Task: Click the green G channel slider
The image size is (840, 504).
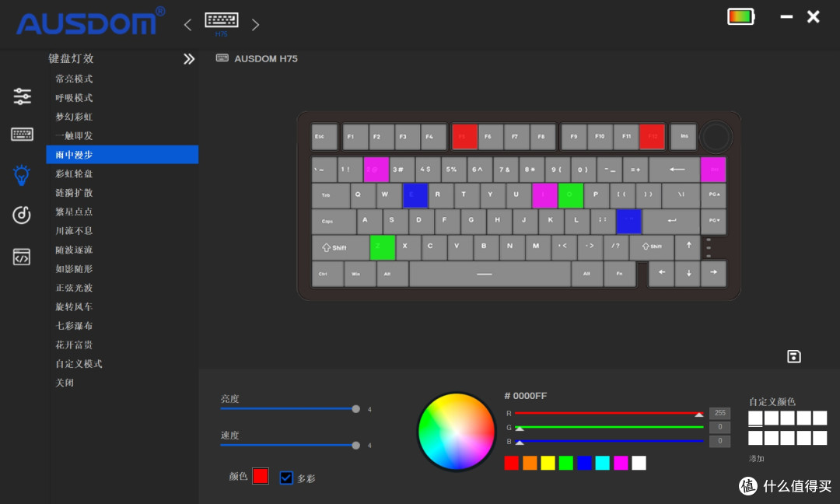Action: 609,428
